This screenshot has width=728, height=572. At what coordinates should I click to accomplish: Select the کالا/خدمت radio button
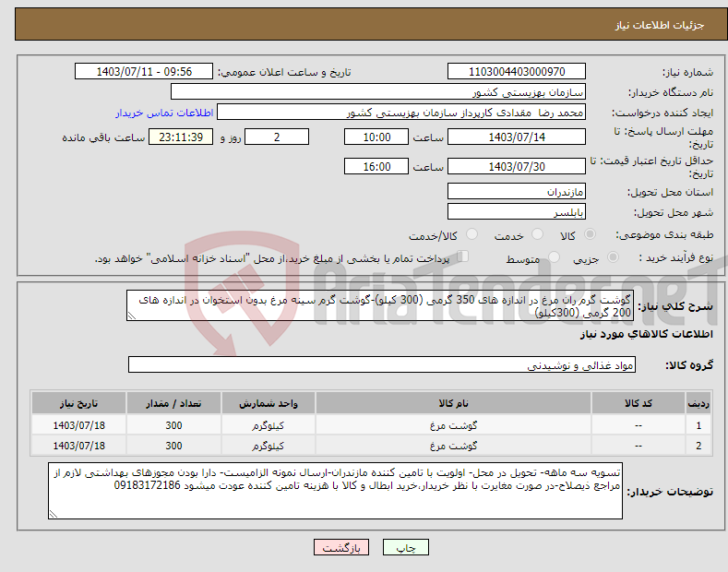pos(471,234)
